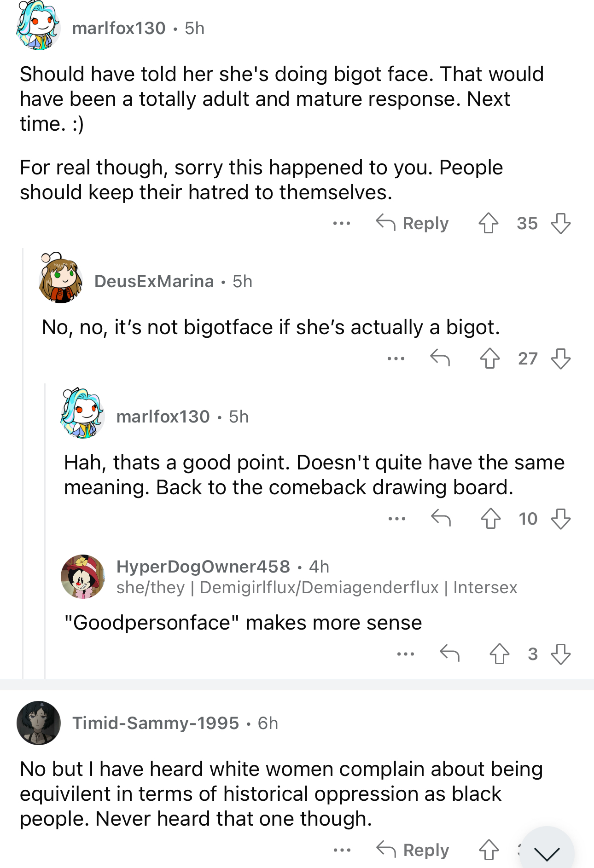This screenshot has height=868, width=594.
Task: Tap reply arrow on DeusExMarina's comment
Action: coord(440,358)
